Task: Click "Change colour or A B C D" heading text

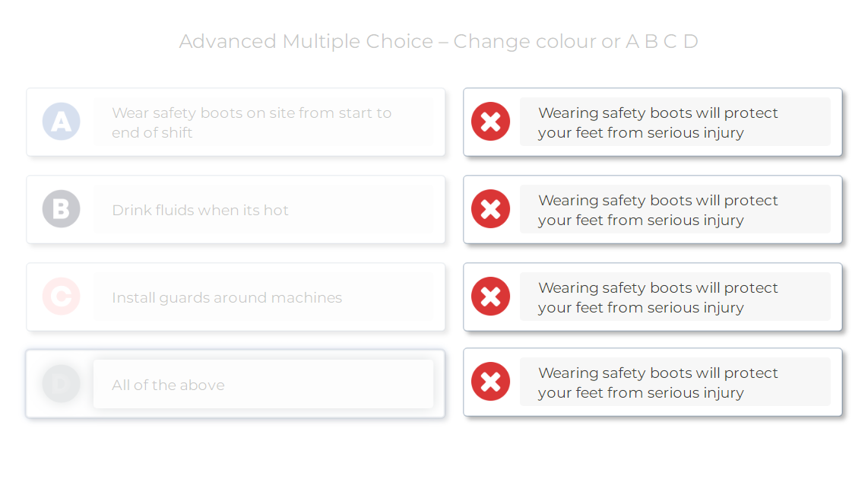Action: (x=575, y=41)
